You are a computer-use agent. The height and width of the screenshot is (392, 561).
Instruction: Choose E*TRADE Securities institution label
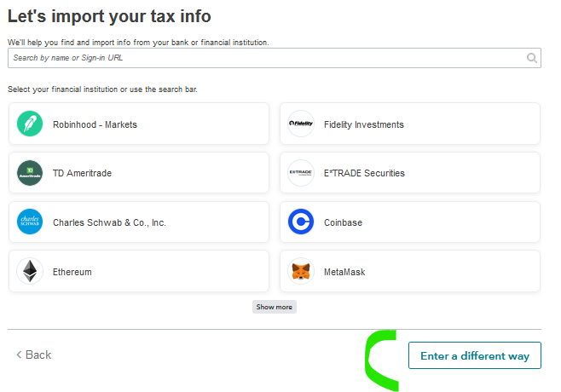pyautogui.click(x=364, y=173)
